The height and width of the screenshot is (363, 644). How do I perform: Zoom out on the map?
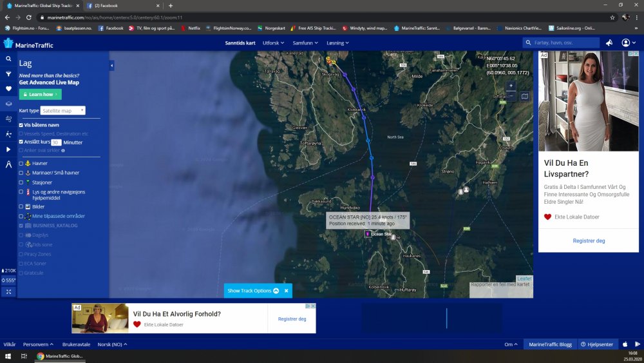click(x=511, y=96)
